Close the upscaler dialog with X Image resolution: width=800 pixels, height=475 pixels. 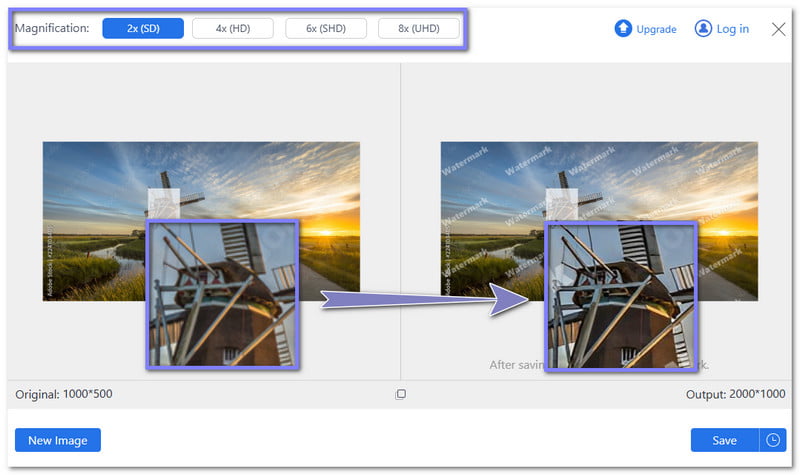click(778, 29)
